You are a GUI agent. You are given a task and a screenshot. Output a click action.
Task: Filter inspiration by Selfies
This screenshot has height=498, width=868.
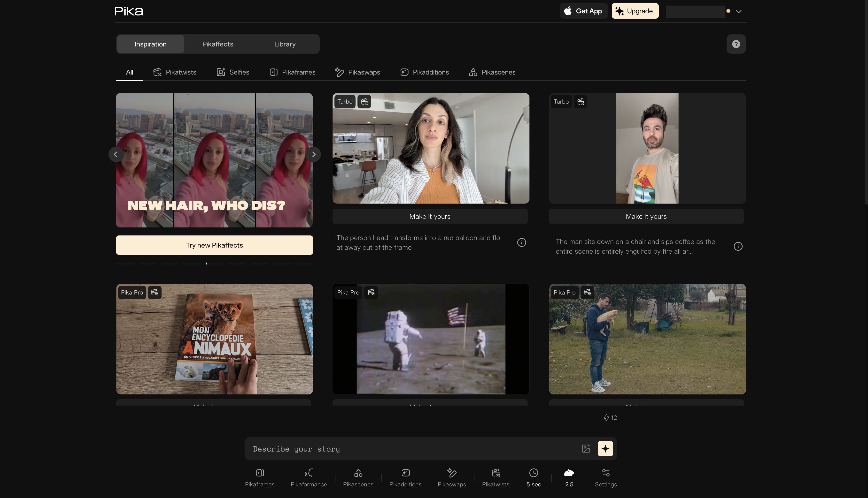[x=233, y=72]
